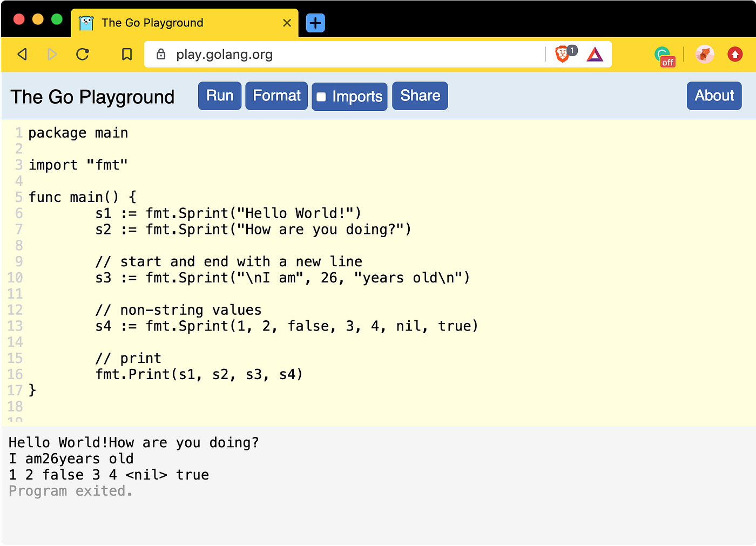This screenshot has width=756, height=546.
Task: Click the padlock icon in the address bar
Action: click(161, 54)
